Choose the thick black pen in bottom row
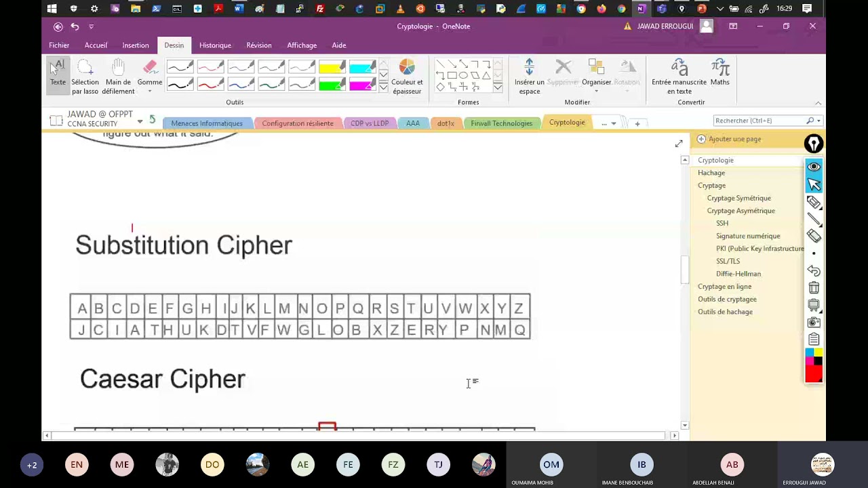The height and width of the screenshot is (488, 868). pyautogui.click(x=180, y=85)
